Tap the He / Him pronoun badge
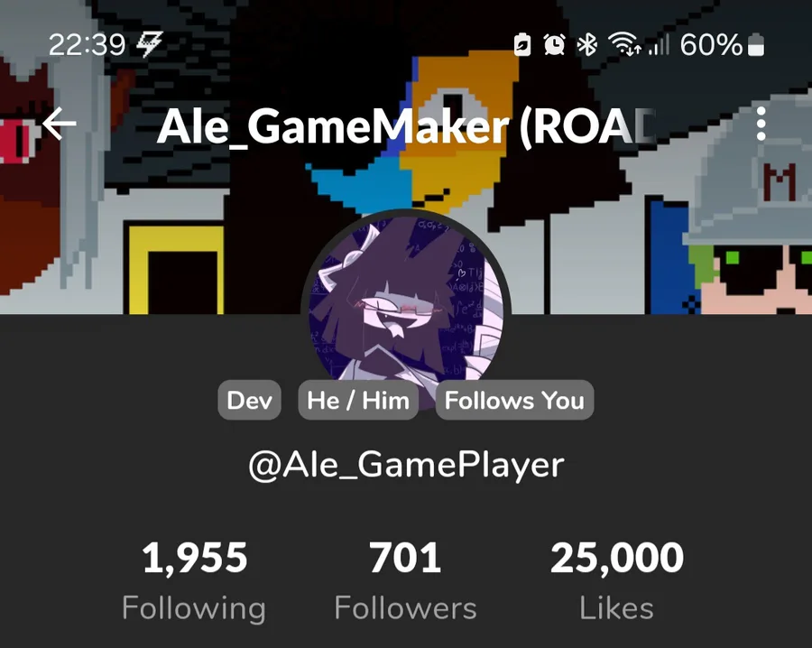Image resolution: width=812 pixels, height=648 pixels. pos(358,400)
